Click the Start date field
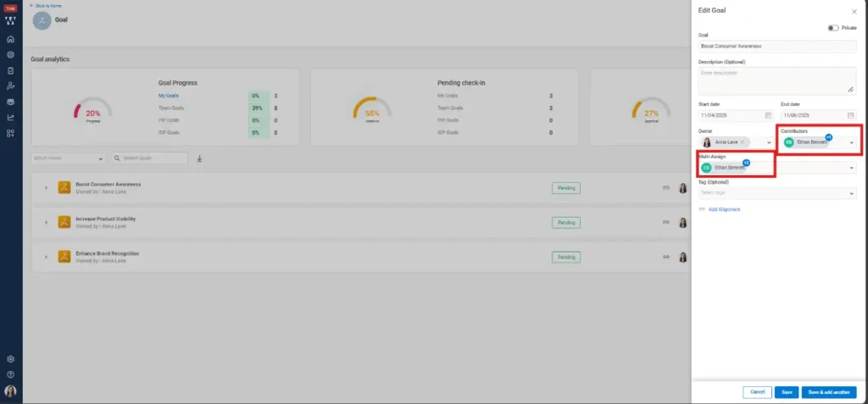 pyautogui.click(x=736, y=116)
